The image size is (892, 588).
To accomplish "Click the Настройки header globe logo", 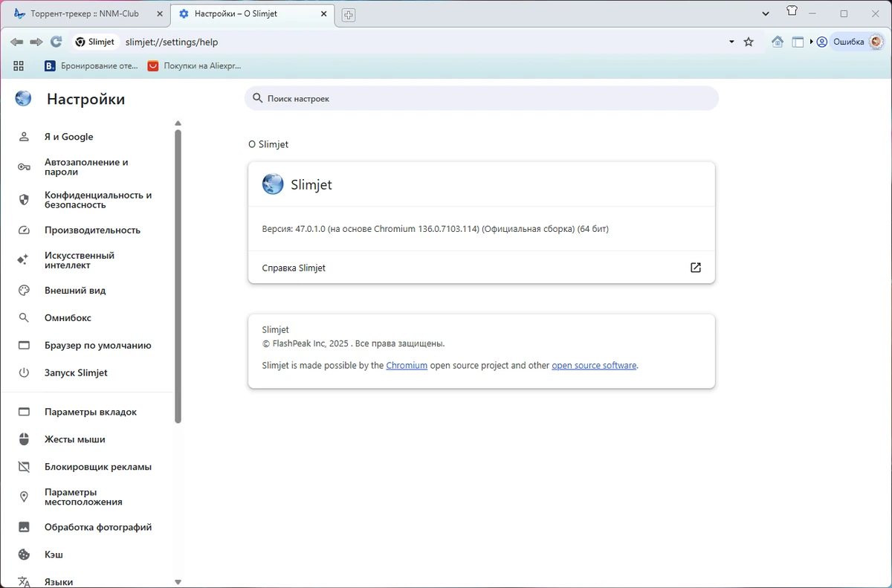I will click(24, 99).
